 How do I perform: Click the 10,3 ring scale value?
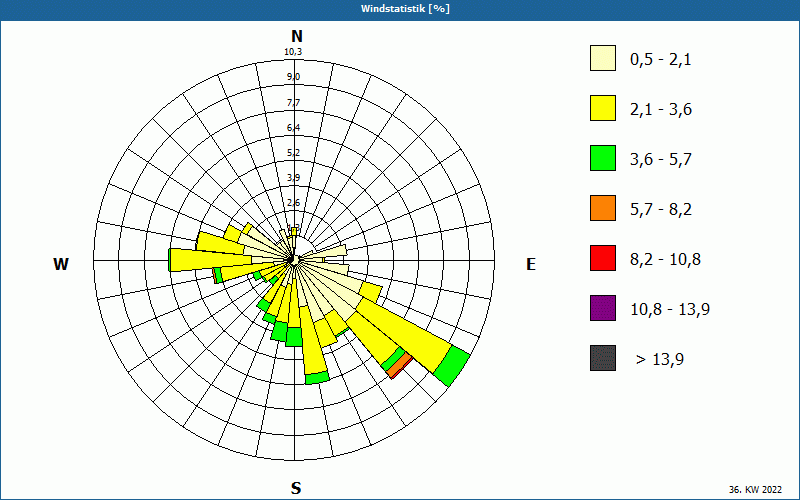click(293, 52)
